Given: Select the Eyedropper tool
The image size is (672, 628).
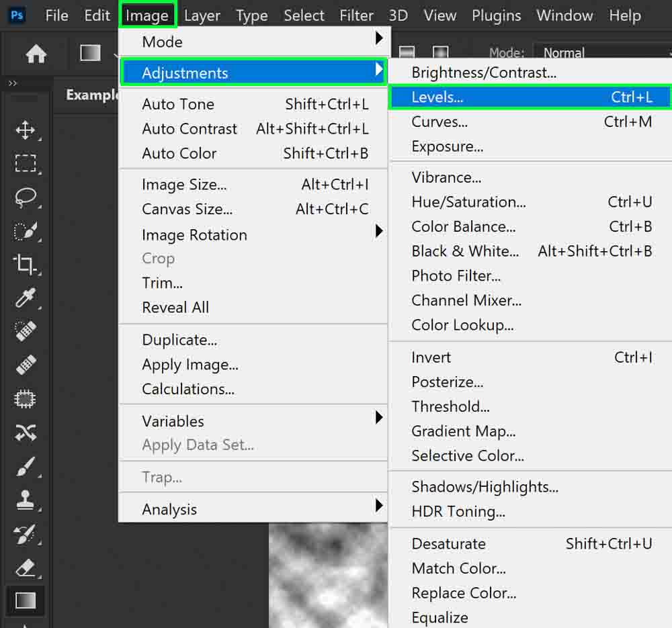Looking at the screenshot, I should pos(26,298).
